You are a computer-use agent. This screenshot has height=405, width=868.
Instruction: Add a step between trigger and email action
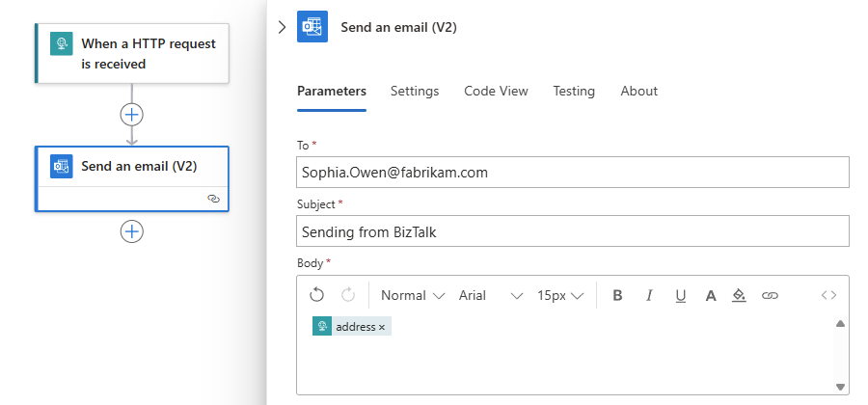point(132,115)
